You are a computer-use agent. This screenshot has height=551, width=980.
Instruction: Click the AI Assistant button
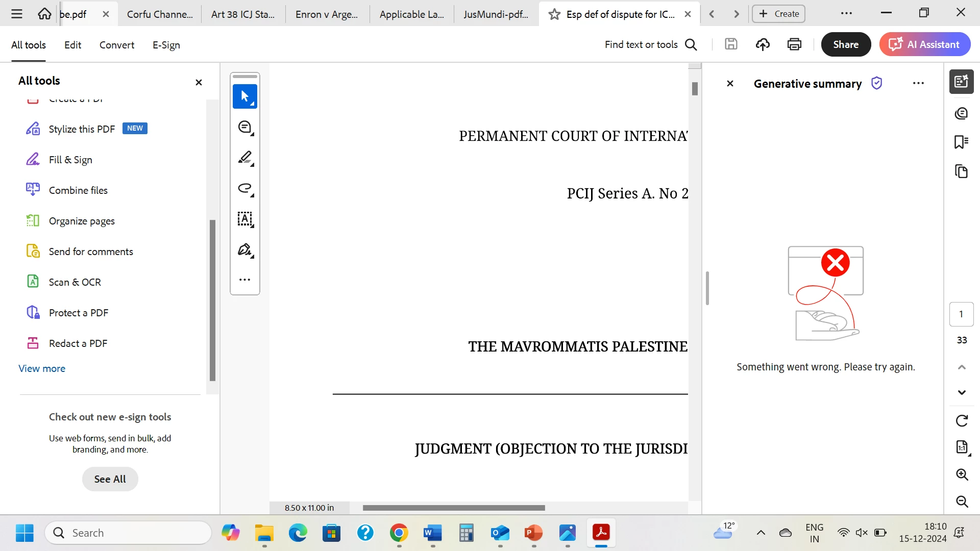point(924,44)
